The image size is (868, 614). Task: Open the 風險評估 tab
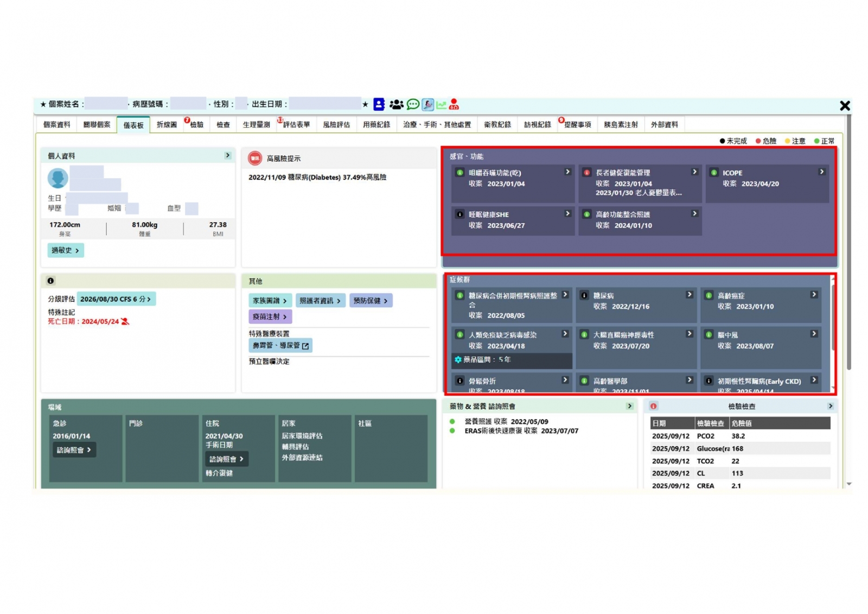pyautogui.click(x=336, y=125)
